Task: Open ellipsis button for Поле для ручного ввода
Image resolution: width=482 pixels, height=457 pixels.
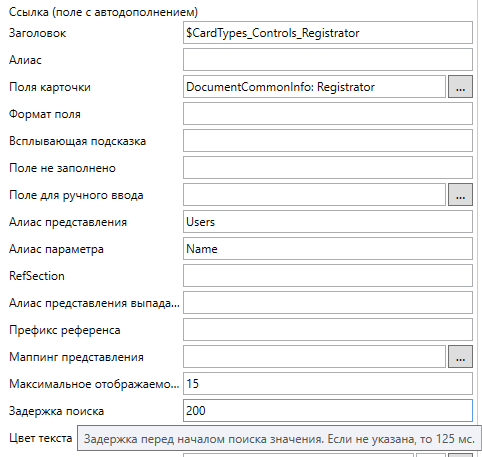Action: tap(460, 195)
